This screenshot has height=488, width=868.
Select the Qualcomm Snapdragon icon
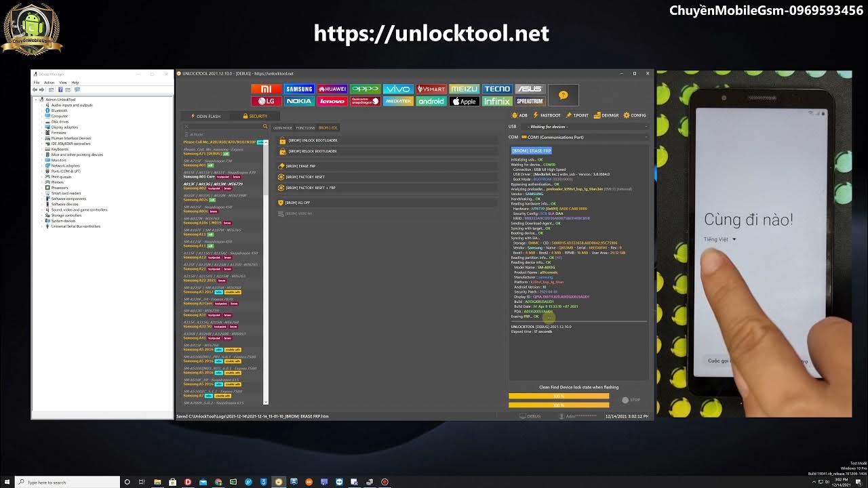pos(365,101)
